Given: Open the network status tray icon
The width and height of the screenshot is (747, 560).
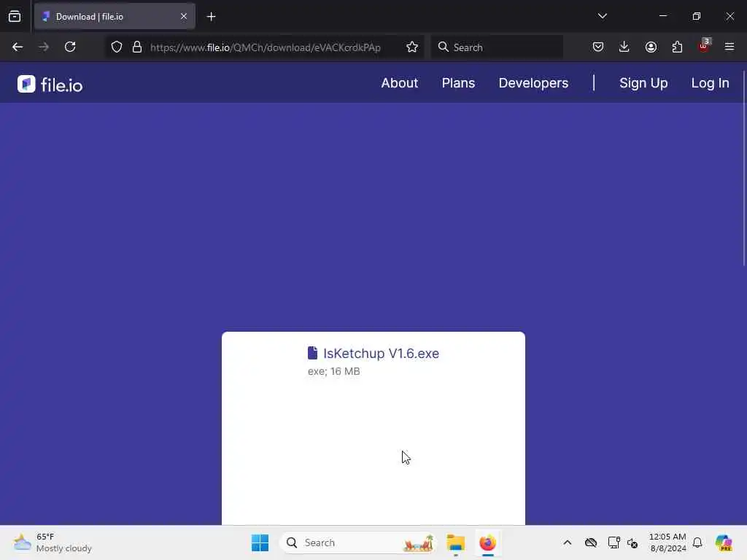Looking at the screenshot, I should (614, 542).
